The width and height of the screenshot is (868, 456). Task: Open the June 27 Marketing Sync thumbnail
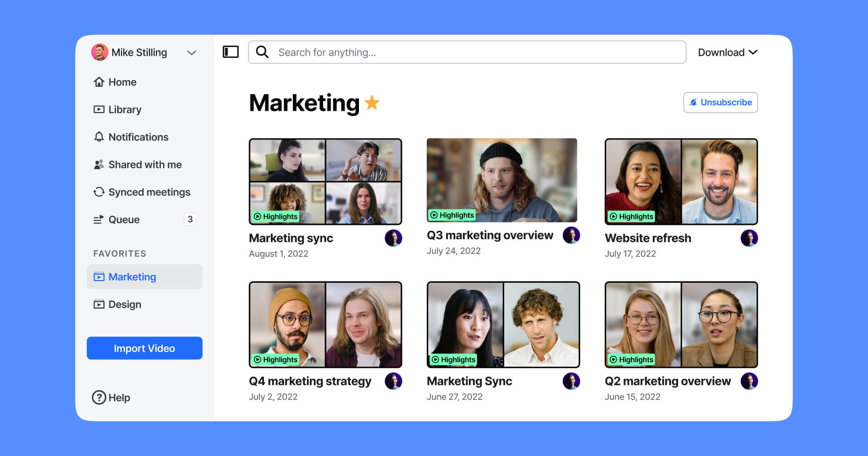(x=503, y=324)
